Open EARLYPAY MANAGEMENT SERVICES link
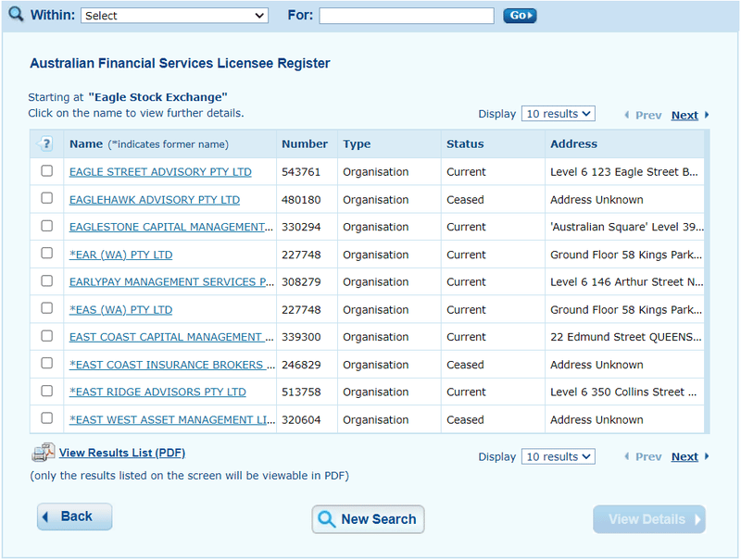The height and width of the screenshot is (560, 741). point(171,282)
